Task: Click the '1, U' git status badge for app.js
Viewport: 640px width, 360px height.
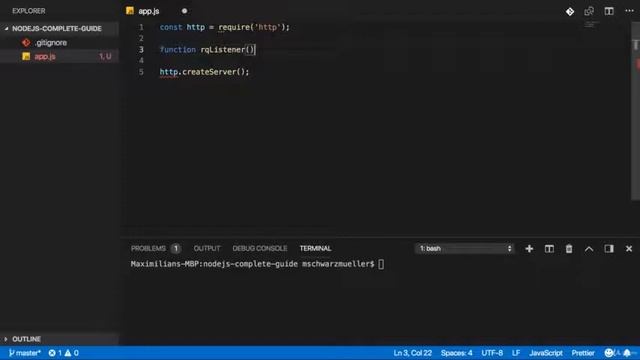Action: (x=105, y=56)
